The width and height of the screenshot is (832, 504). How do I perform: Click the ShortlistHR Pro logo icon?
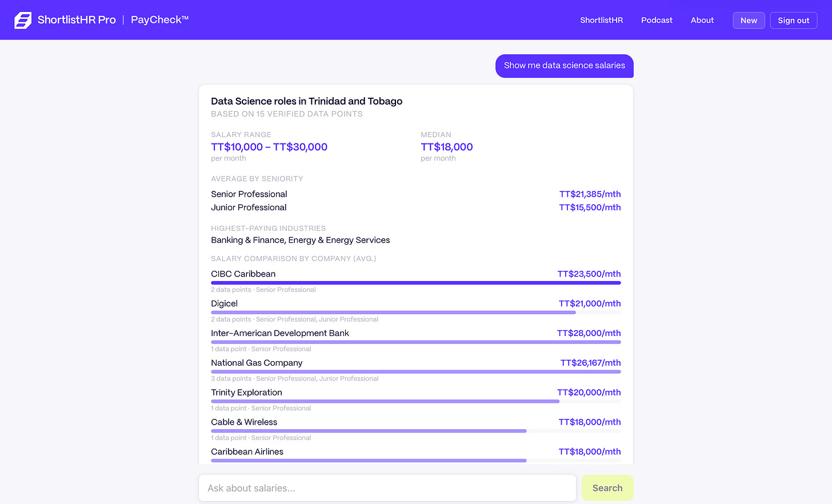pos(23,20)
